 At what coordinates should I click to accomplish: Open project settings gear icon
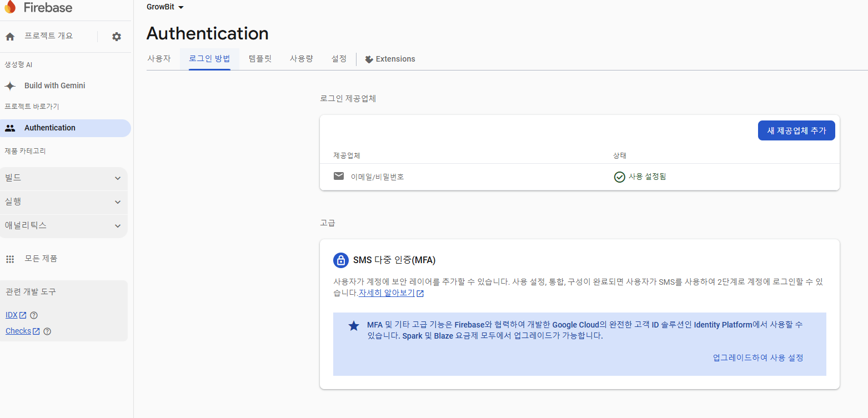[x=116, y=37]
